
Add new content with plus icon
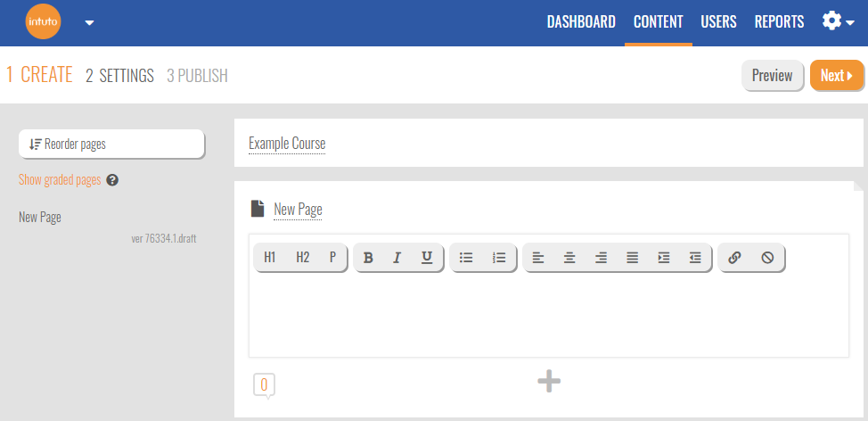tap(549, 382)
